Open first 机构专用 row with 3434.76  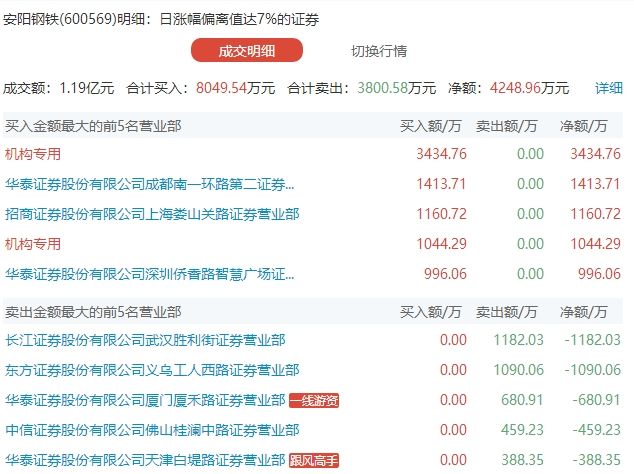(x=33, y=154)
